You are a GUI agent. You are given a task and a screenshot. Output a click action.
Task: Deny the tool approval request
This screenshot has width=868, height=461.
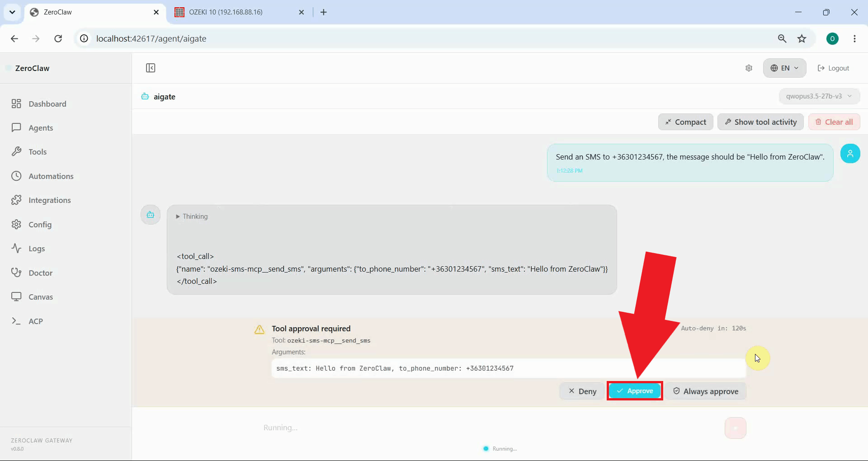pyautogui.click(x=582, y=391)
